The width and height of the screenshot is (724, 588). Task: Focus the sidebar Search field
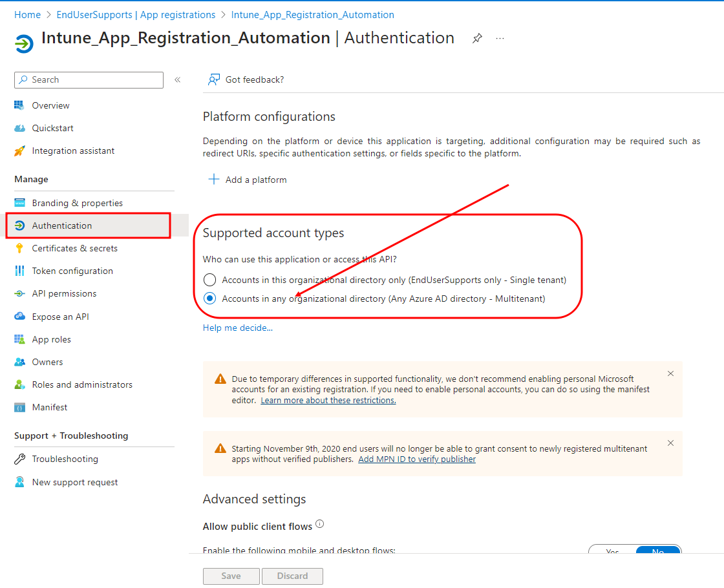(x=89, y=80)
